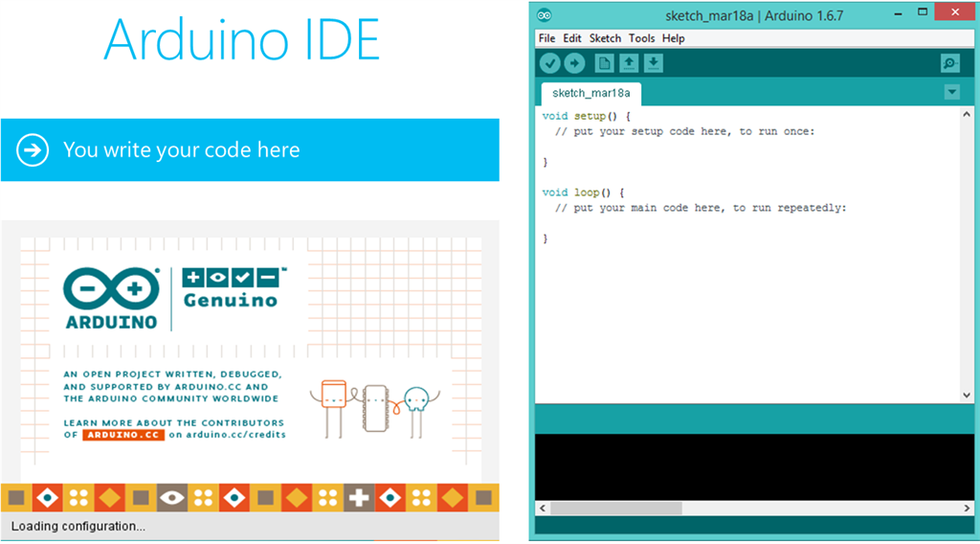Open the Serial Monitor magnifier icon
The width and height of the screenshot is (980, 544).
click(949, 63)
